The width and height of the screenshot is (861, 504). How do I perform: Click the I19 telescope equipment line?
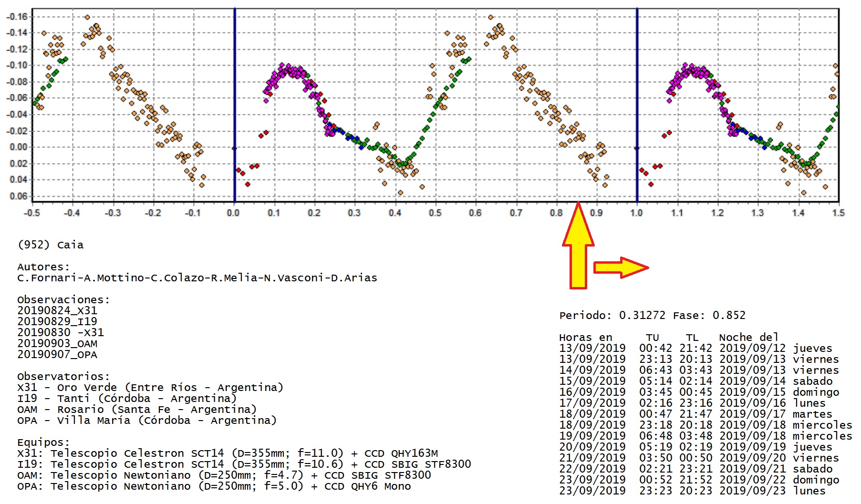(244, 464)
